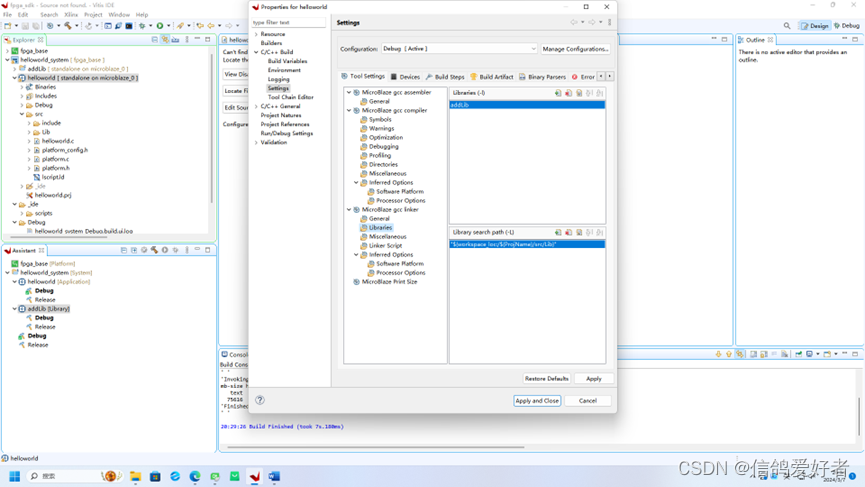Switch to the Devices tab
This screenshot has height=487, width=865.
click(x=405, y=77)
